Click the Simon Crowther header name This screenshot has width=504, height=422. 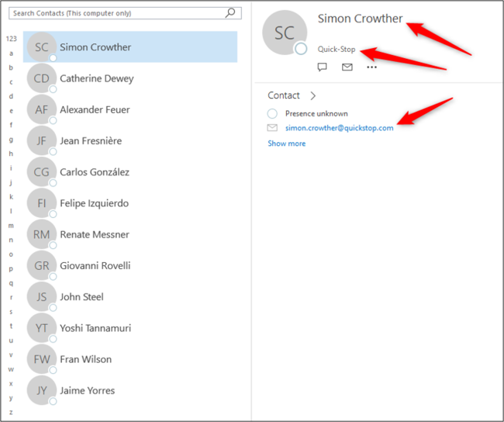(360, 19)
